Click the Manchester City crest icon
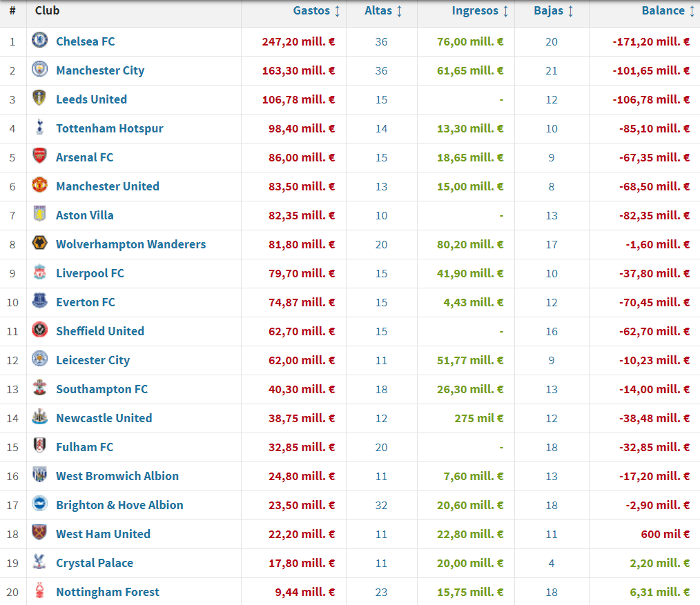The height and width of the screenshot is (605, 700). tap(39, 70)
